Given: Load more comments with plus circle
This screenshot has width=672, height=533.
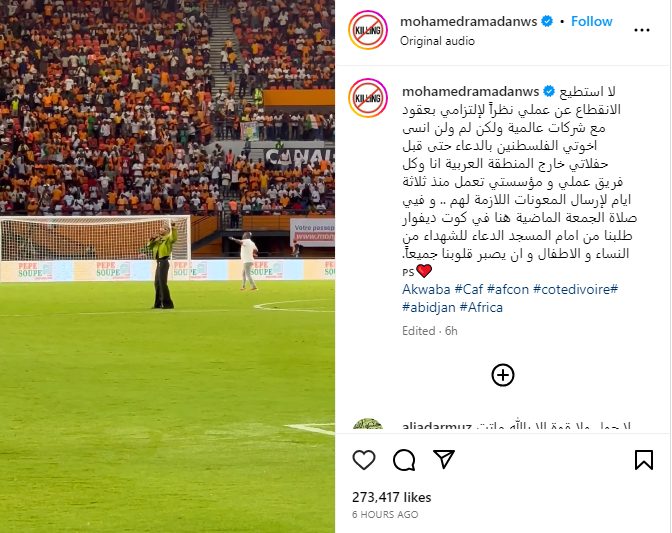Looking at the screenshot, I should coord(503,375).
